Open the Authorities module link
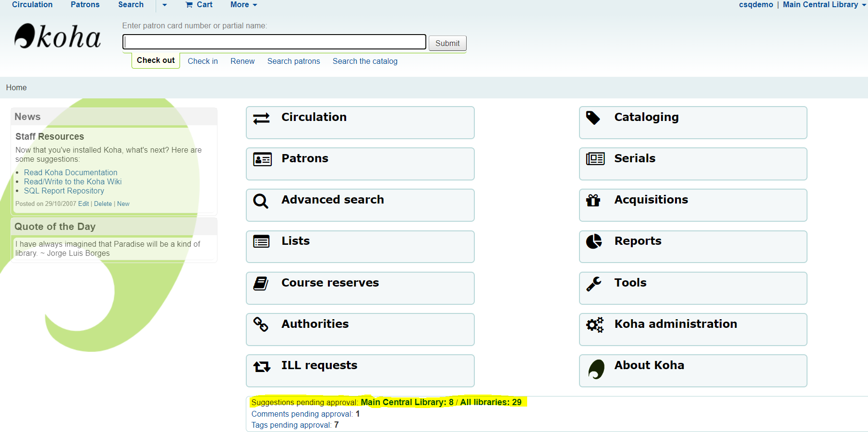 [360, 330]
